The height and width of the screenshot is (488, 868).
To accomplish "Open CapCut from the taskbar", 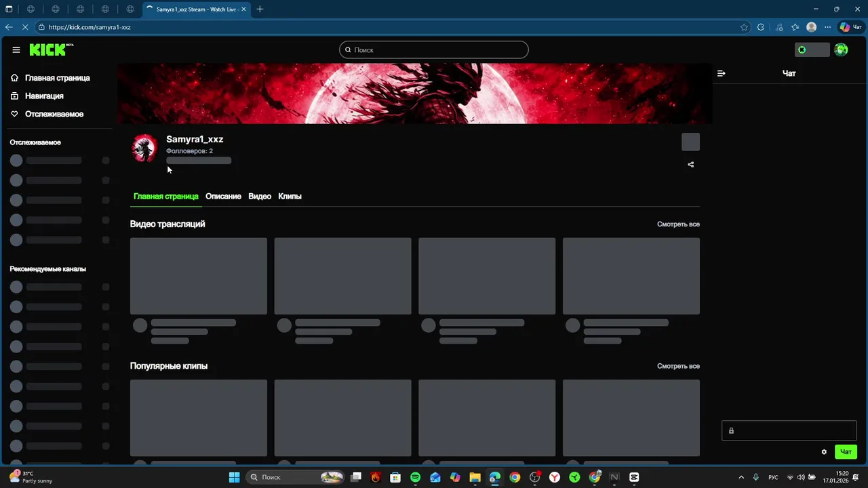I will pos(634,477).
